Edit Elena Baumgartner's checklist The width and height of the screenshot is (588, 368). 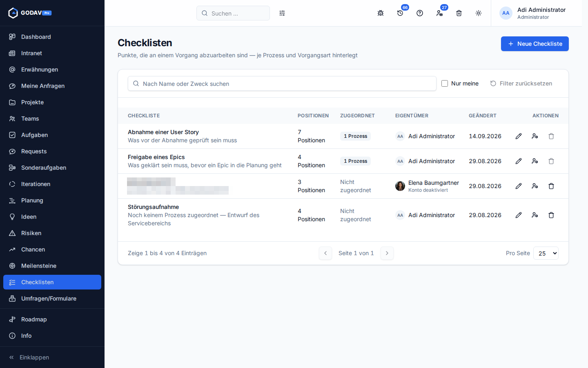(519, 186)
